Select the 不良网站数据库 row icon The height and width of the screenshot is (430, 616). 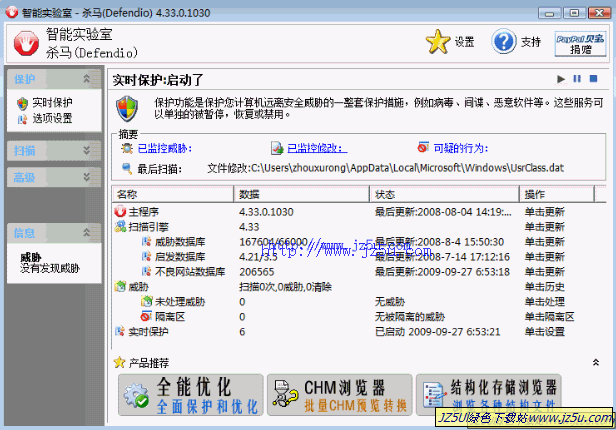[x=147, y=271]
